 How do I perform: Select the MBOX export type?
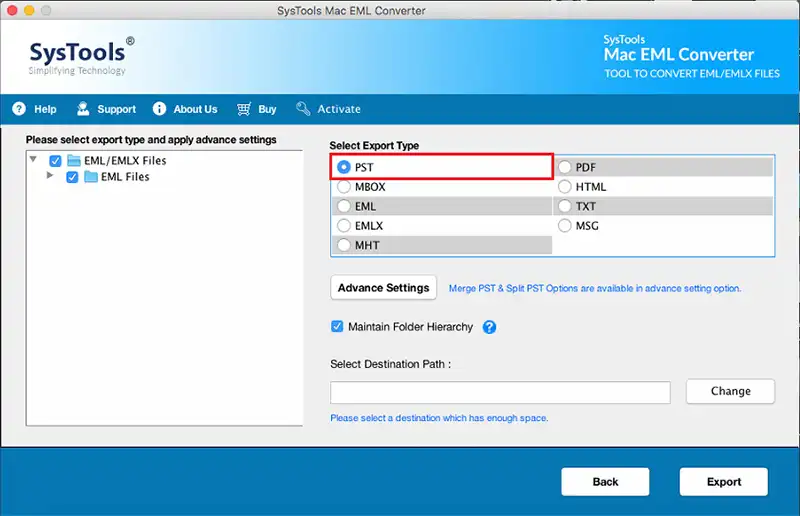pos(344,187)
